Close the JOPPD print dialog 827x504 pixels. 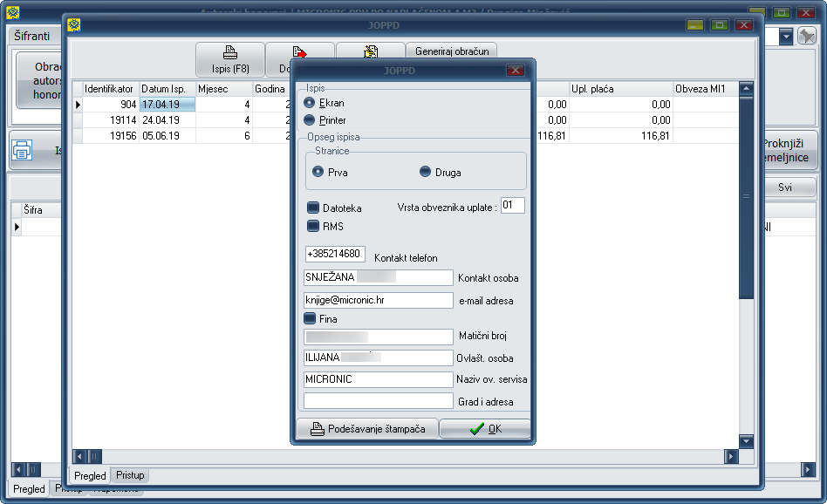[515, 71]
